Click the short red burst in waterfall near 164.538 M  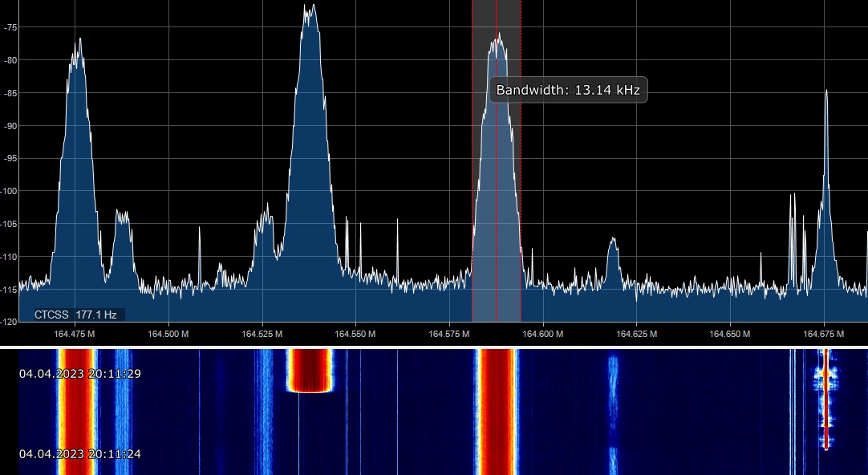point(310,371)
